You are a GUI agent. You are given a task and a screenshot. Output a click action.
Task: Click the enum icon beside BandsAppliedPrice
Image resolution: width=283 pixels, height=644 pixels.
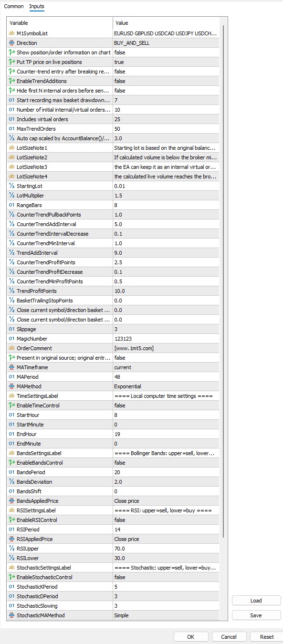coord(11,501)
